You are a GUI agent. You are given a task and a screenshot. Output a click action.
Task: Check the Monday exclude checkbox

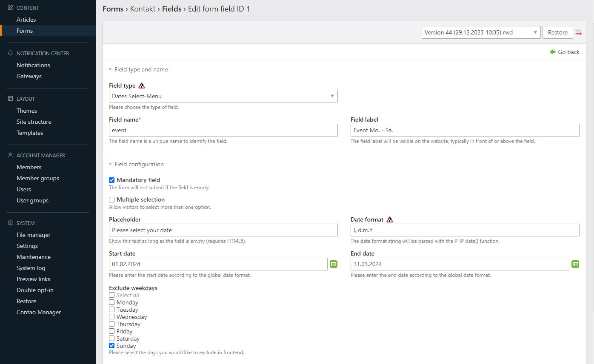[112, 302]
